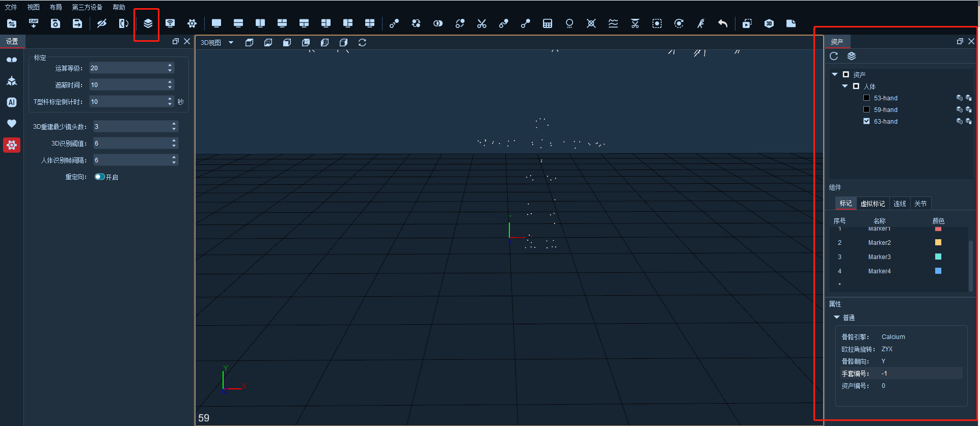
Task: Collapse the 普通 properties section
Action: click(x=836, y=317)
